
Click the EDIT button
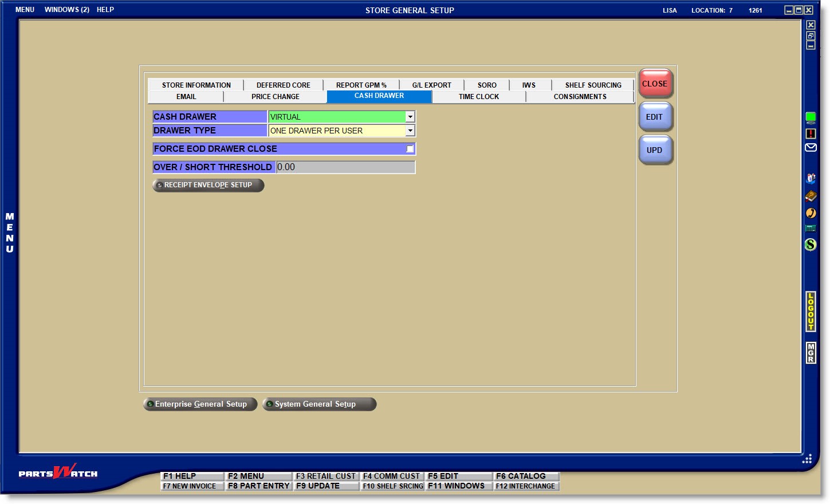[x=655, y=117]
